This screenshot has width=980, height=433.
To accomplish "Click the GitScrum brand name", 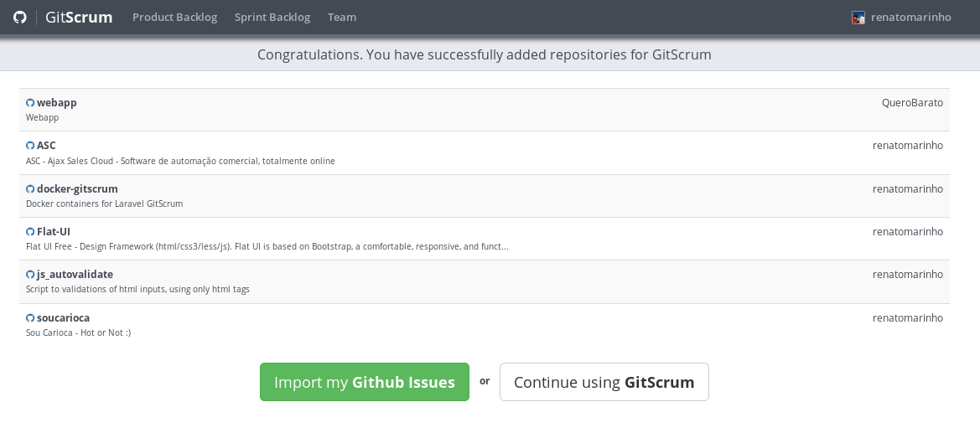I will [79, 17].
